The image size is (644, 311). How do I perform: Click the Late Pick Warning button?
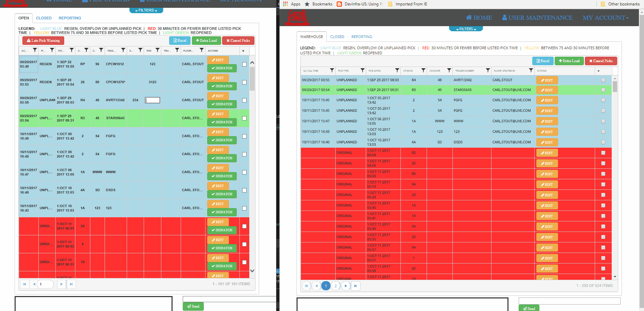point(43,40)
